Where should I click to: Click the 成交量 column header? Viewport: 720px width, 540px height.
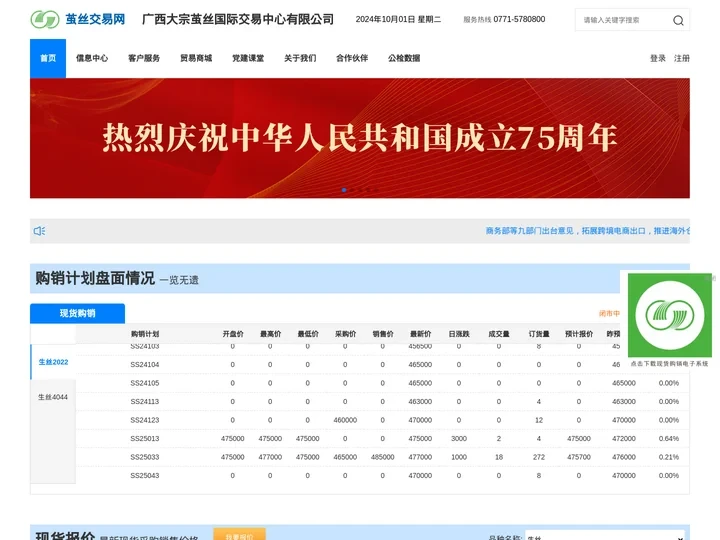(499, 334)
